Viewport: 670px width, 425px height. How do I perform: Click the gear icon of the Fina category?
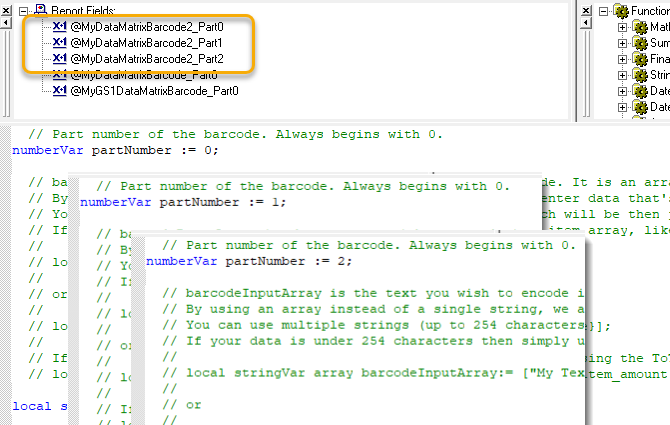[x=640, y=59]
